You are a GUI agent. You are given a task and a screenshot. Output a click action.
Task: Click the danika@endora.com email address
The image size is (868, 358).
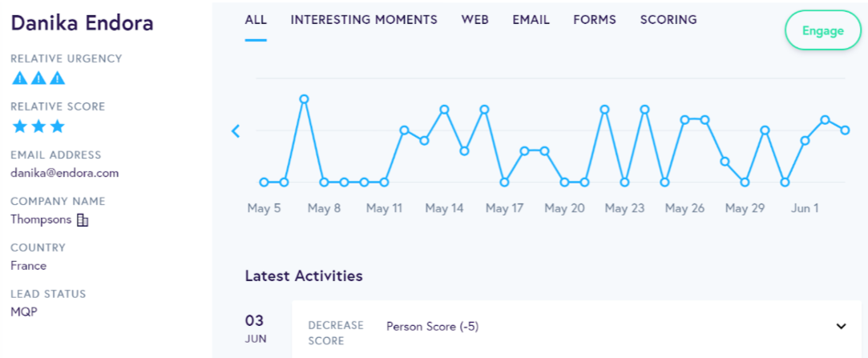point(64,172)
